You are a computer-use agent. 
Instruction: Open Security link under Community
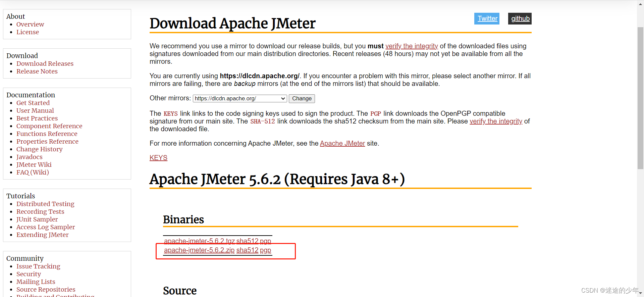[x=29, y=274]
